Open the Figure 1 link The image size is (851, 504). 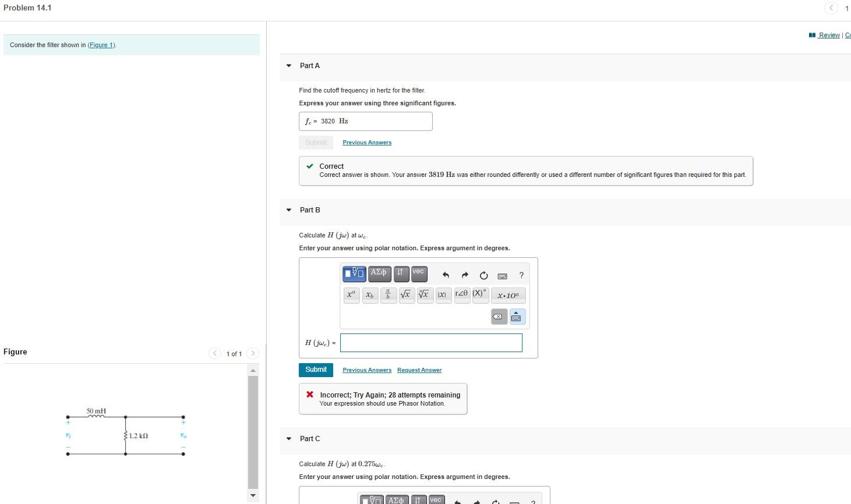pyautogui.click(x=101, y=45)
